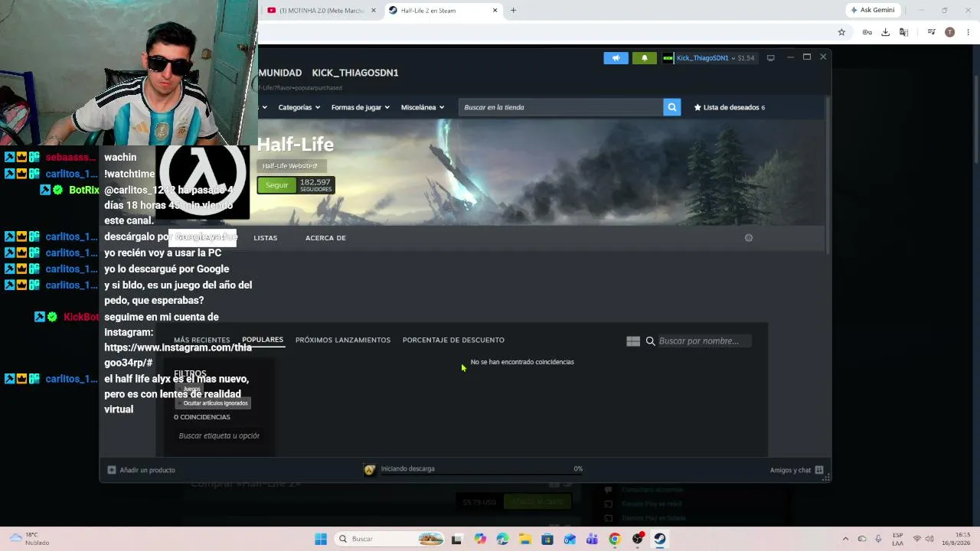Select the PORCENTAJE DE DESCUENTO tab
Screen dimensions: 980x551
[453, 340]
